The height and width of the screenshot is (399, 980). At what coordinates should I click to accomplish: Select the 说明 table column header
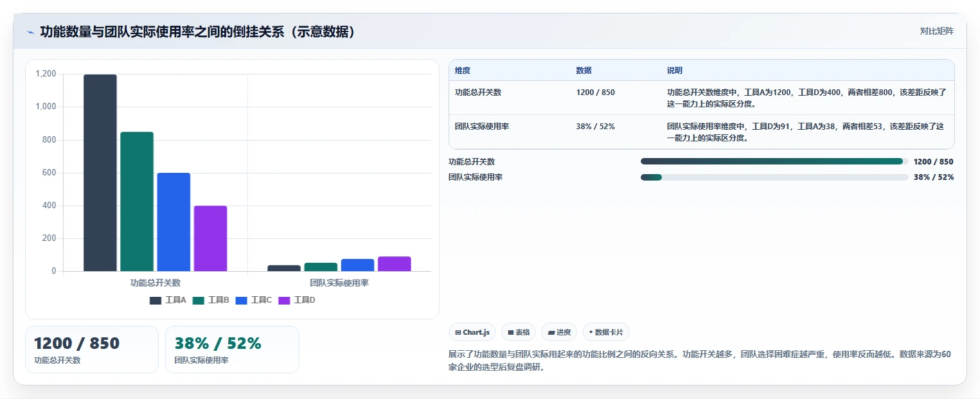675,71
